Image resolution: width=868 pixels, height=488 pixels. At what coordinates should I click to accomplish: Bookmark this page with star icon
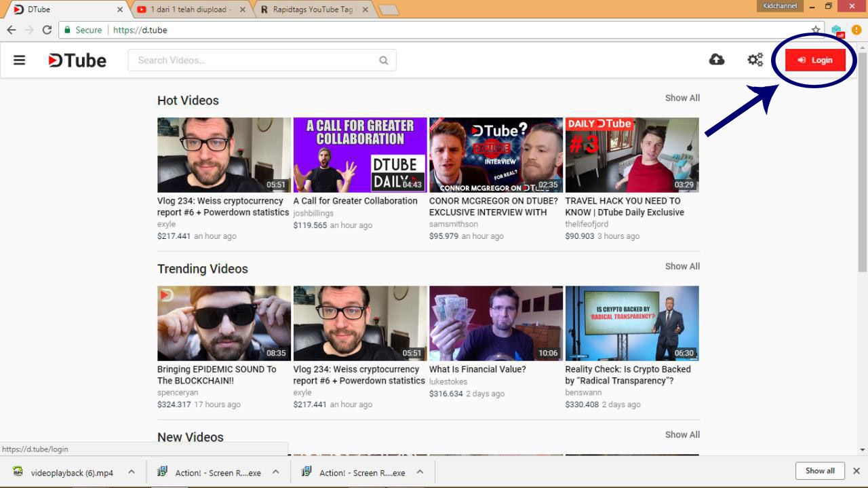pos(816,30)
